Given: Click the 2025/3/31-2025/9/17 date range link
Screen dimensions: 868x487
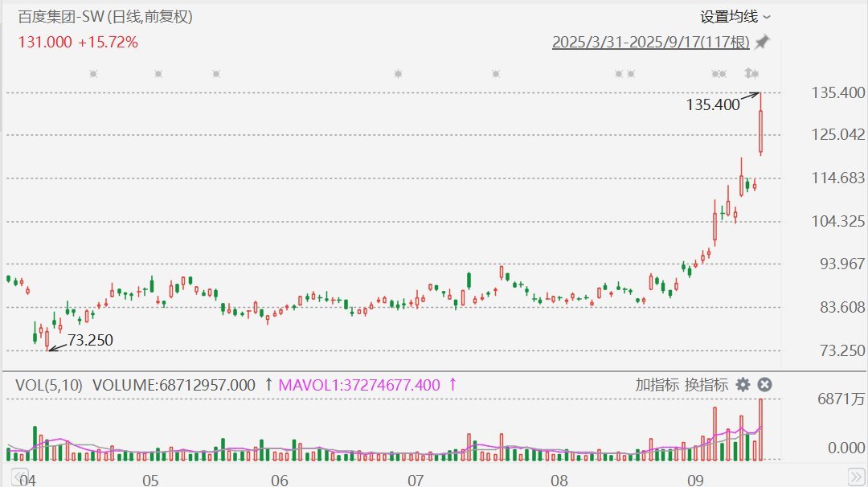Looking at the screenshot, I should [x=650, y=43].
